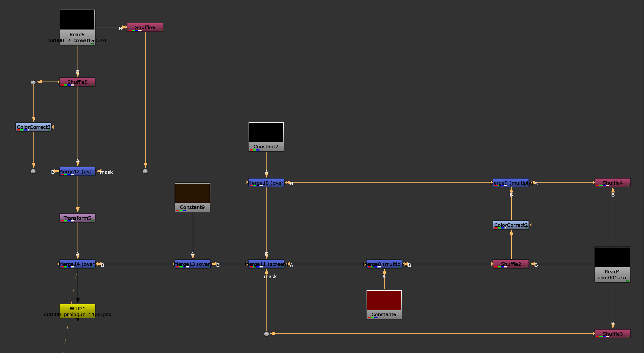The image size is (644, 353).
Task: Click the Read4 black thumbnail preview
Action: 612,257
